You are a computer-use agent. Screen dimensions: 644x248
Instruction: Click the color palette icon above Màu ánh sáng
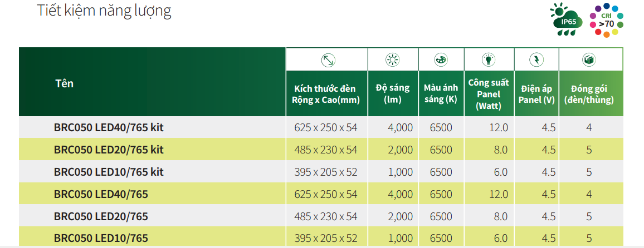point(441,60)
